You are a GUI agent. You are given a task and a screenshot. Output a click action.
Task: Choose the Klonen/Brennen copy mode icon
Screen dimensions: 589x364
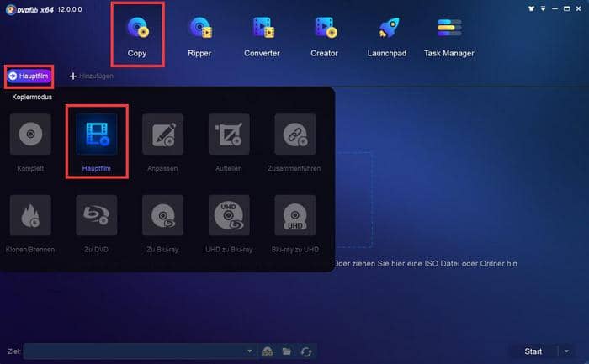click(x=30, y=215)
